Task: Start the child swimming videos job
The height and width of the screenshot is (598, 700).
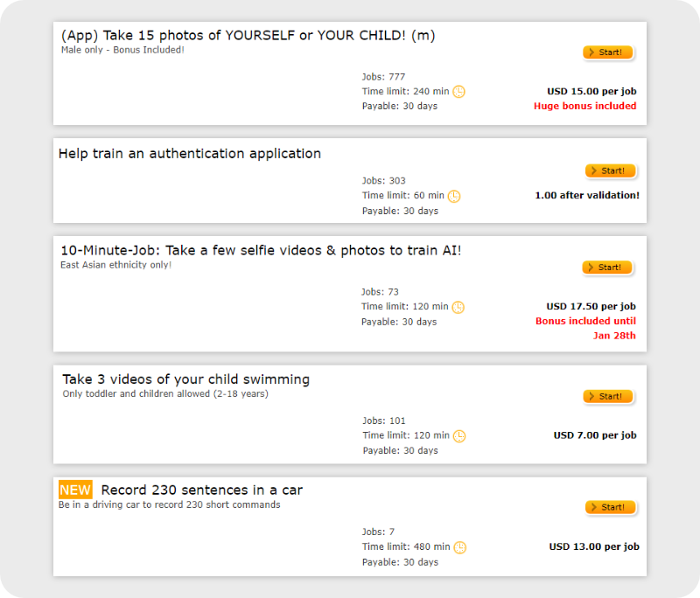Action: pyautogui.click(x=608, y=396)
